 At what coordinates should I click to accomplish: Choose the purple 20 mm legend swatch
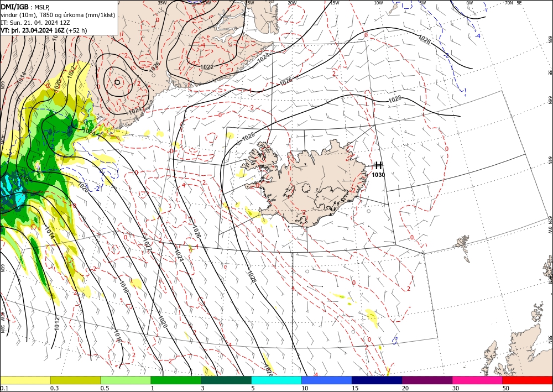(x=427, y=380)
